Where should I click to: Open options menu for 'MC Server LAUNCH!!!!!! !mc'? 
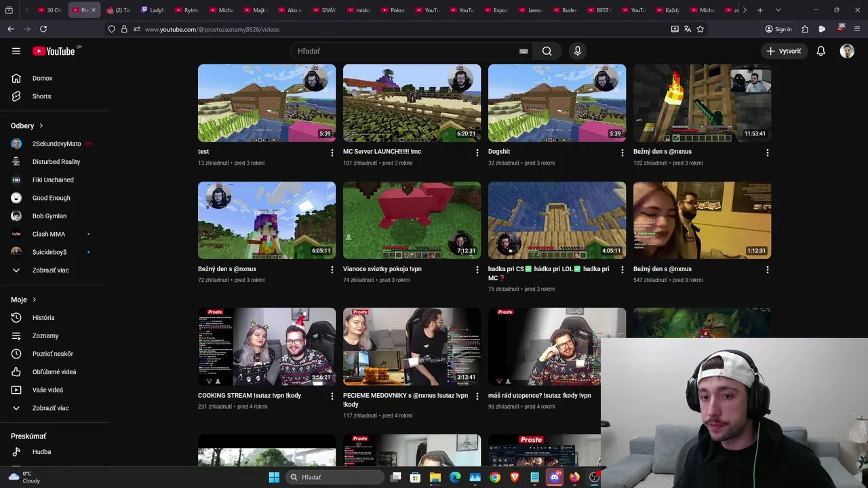click(x=477, y=152)
